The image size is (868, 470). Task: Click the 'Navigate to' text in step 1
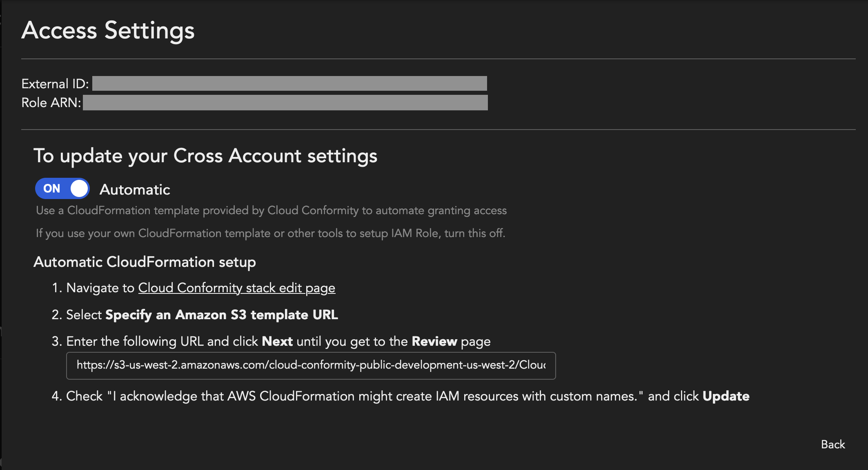(100, 288)
